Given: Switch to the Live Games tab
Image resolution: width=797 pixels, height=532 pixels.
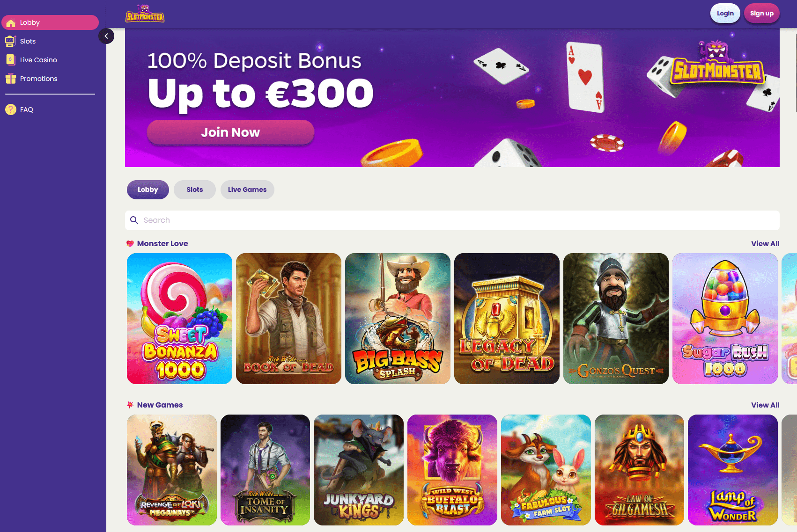Looking at the screenshot, I should coord(247,190).
